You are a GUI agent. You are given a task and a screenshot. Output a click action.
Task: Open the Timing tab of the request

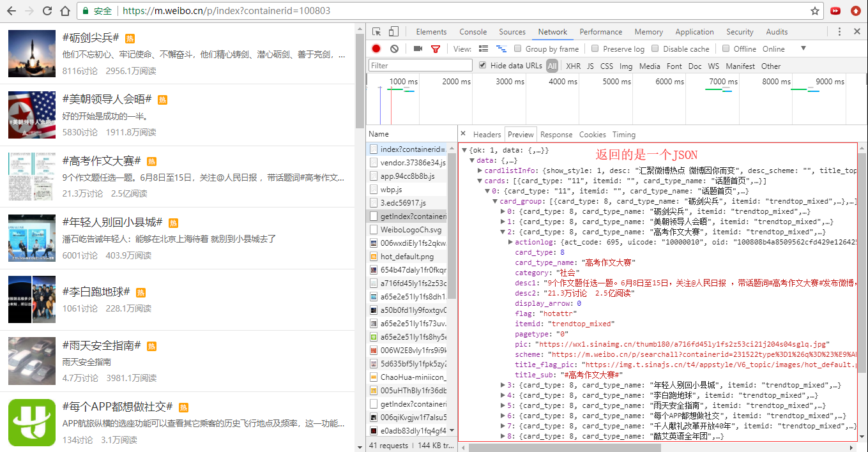pos(624,135)
